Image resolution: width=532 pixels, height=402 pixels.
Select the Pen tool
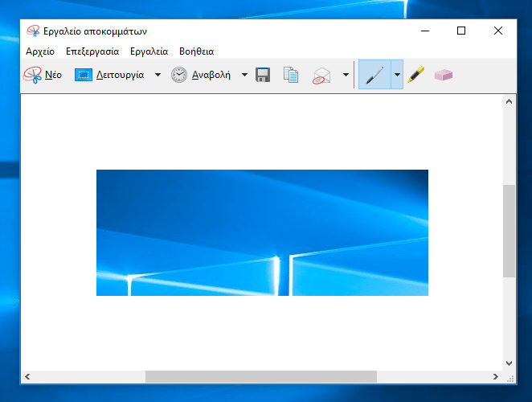(375, 75)
